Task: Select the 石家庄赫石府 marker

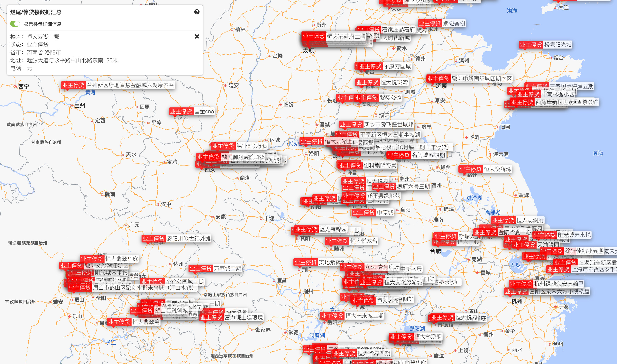Action: (x=386, y=30)
